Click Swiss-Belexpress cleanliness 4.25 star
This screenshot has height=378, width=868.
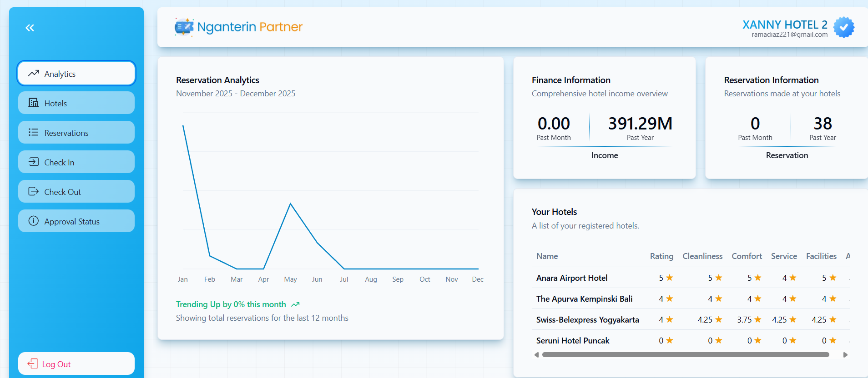719,319
